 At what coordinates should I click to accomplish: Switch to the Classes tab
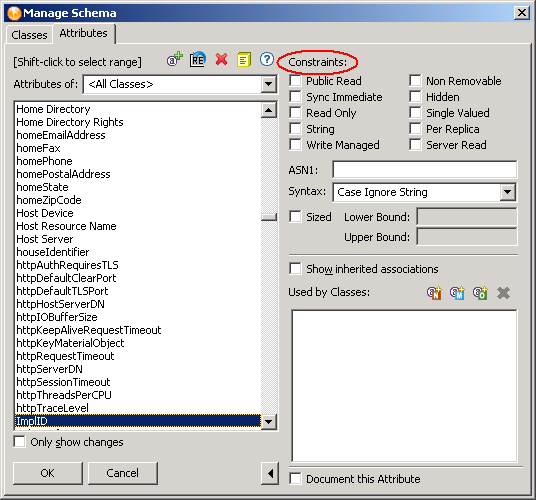click(x=29, y=35)
